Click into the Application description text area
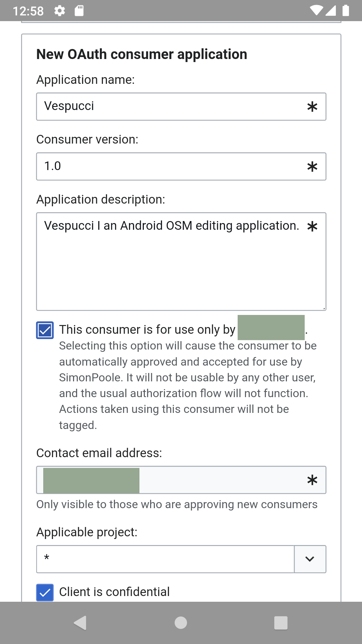This screenshot has width=362, height=644. tap(181, 268)
